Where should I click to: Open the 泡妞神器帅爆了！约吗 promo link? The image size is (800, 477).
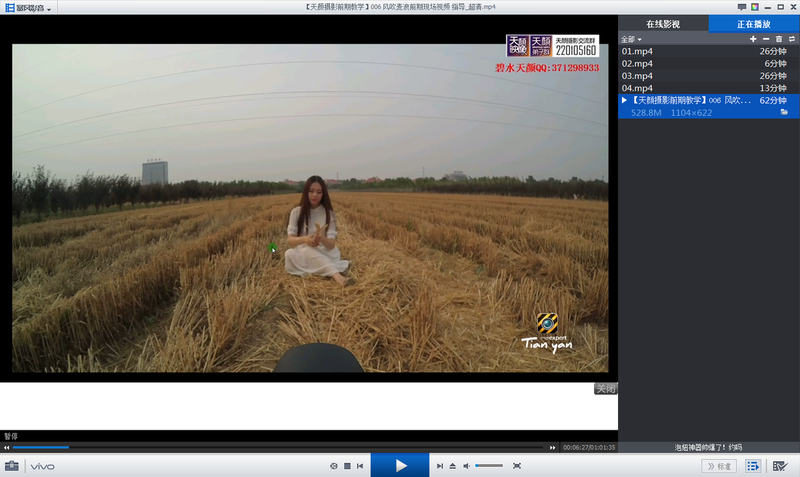coord(708,447)
